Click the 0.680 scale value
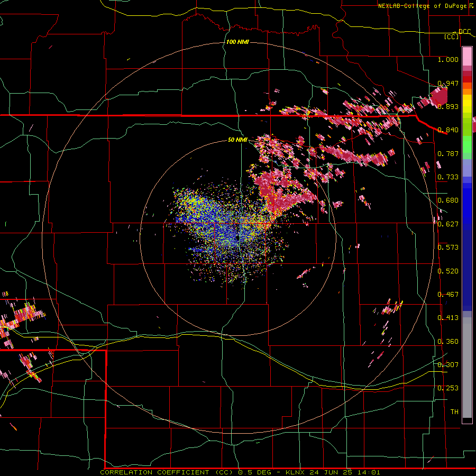The image size is (476, 476). click(x=448, y=200)
